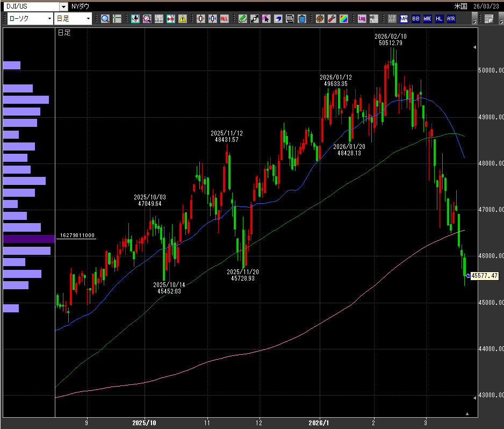
Task: Click the upper price-axis scroll arrow
Action: [x=475, y=47]
